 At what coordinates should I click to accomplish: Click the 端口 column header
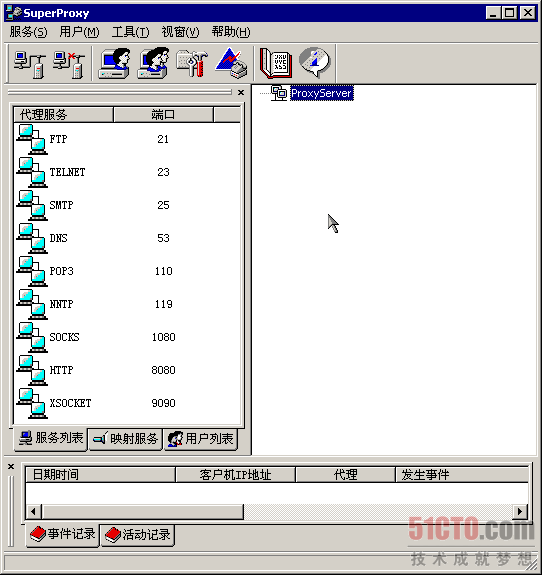click(163, 115)
